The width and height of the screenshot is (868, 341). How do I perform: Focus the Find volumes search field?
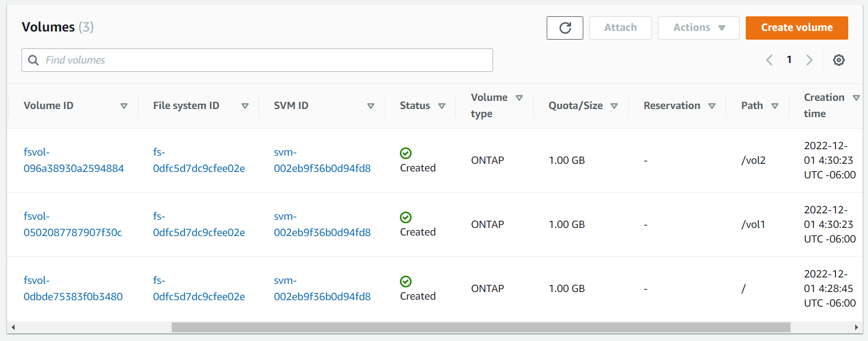click(x=257, y=60)
